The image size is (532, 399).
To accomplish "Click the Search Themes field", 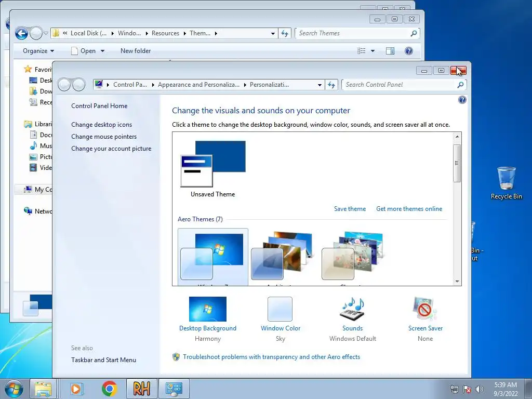I will [352, 33].
